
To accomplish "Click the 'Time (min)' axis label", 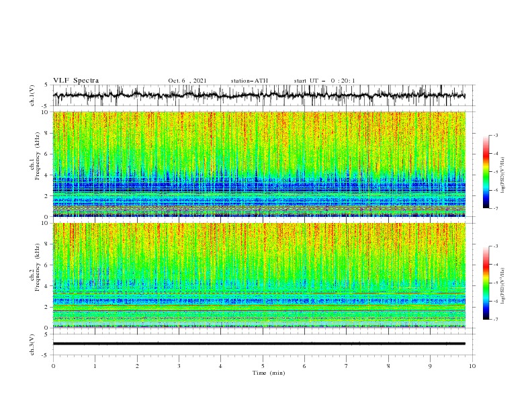I will pos(269,373).
